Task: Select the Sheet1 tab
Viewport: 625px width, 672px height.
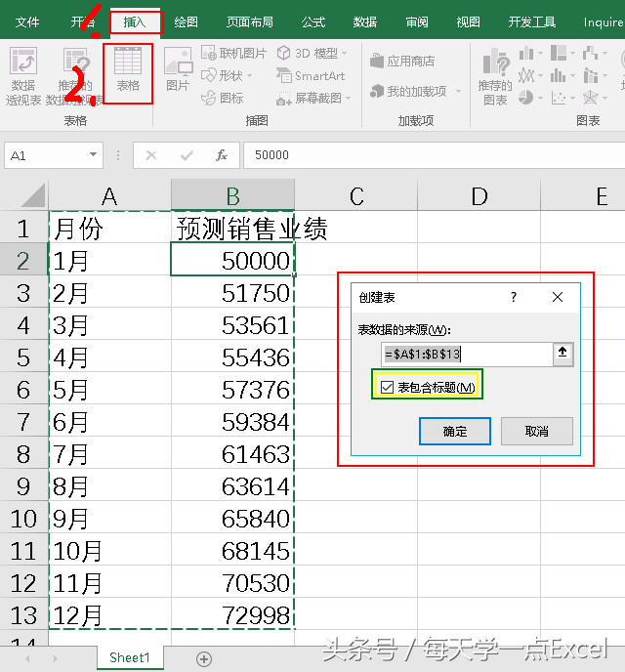Action: click(x=130, y=658)
